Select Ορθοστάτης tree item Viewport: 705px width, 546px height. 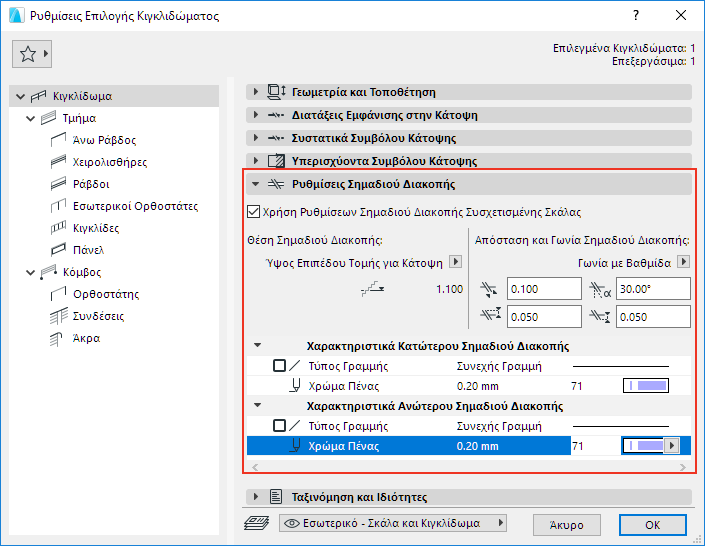click(x=106, y=294)
